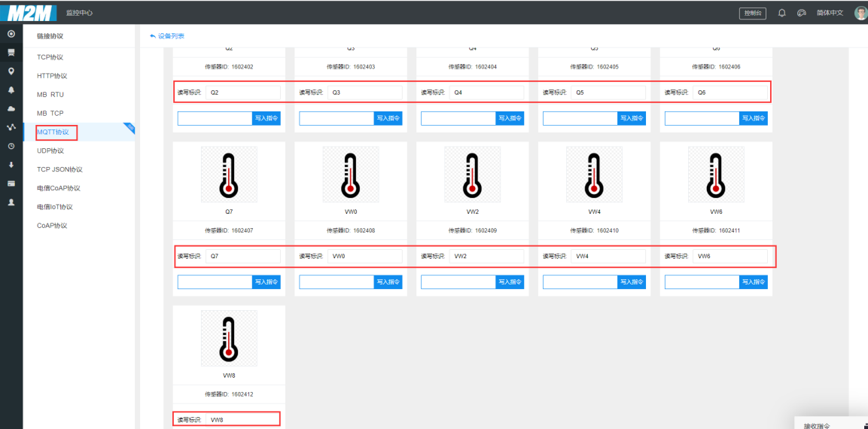Click the download arrow icon in sidebar
This screenshot has height=429, width=868.
coord(11,165)
